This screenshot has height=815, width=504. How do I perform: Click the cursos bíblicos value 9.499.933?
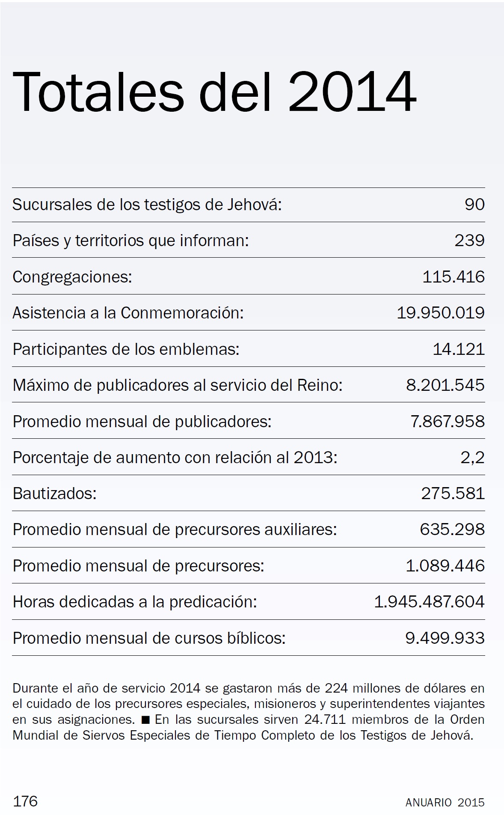(x=445, y=638)
